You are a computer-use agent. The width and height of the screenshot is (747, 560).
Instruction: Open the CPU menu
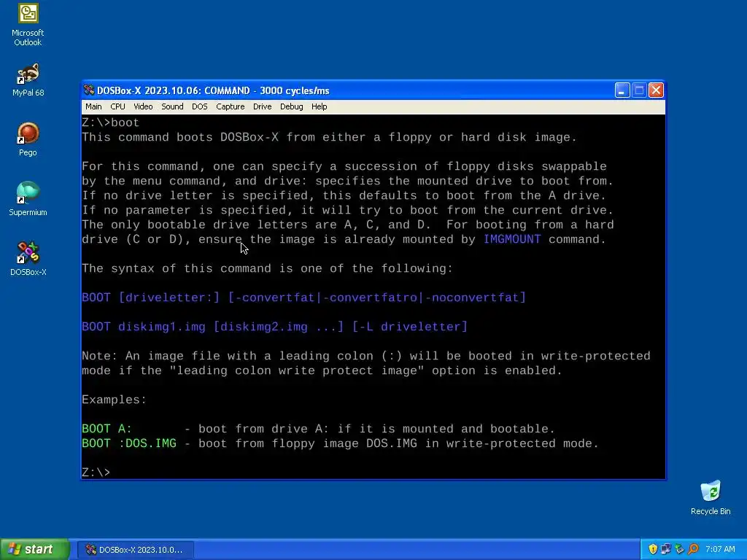click(117, 106)
